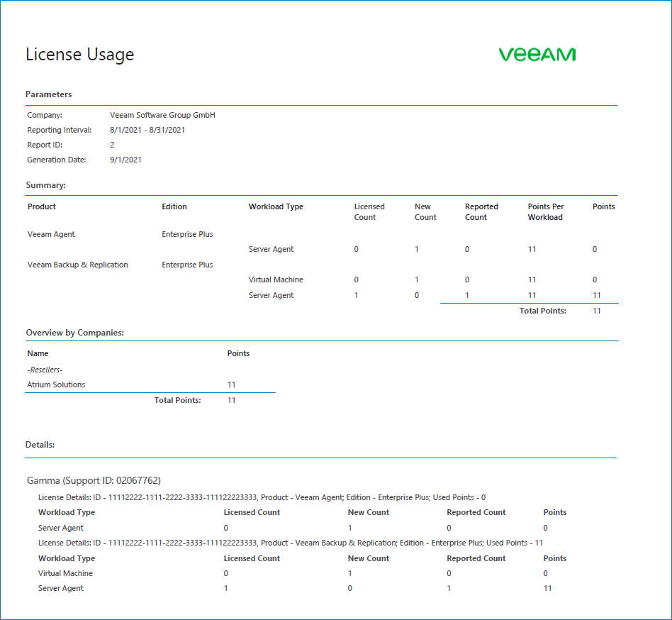This screenshot has height=620, width=672.
Task: Click Licensed Count header in Summary table
Action: pos(369,212)
